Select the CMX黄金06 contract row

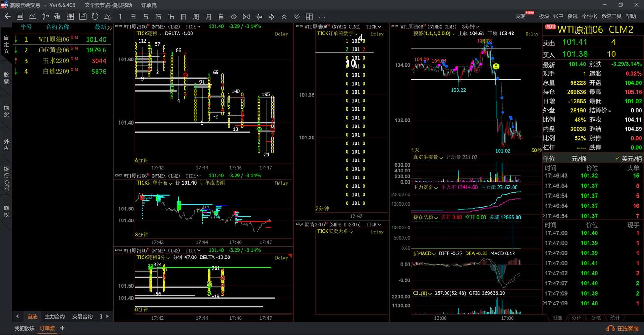click(62, 50)
